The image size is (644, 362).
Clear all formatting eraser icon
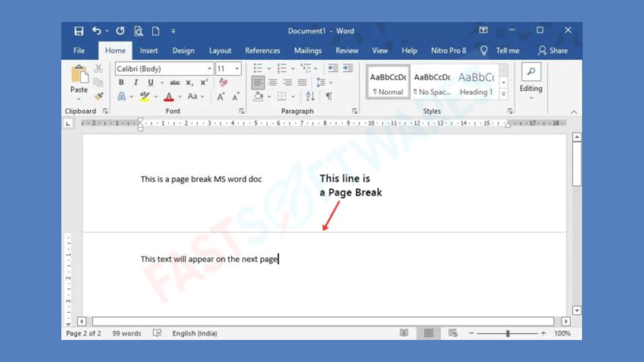pos(223,82)
